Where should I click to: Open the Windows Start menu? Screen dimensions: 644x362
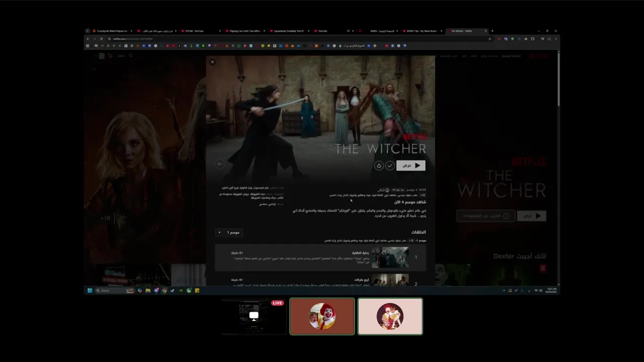click(90, 290)
